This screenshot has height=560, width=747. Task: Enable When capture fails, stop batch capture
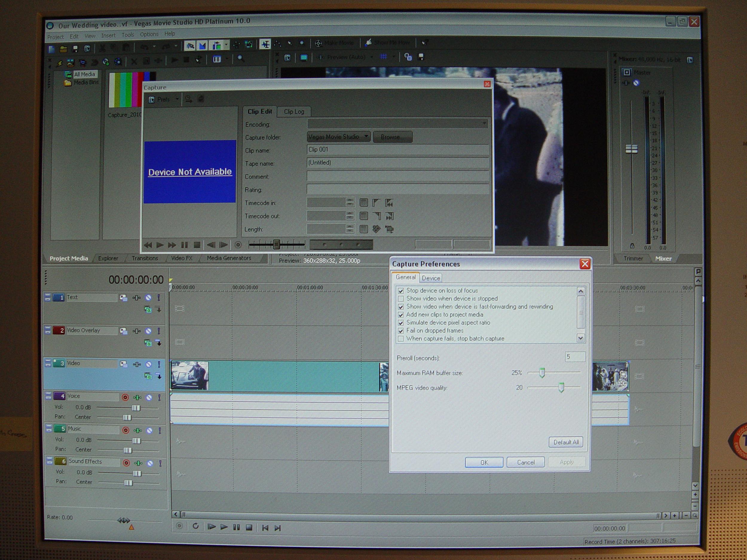400,339
